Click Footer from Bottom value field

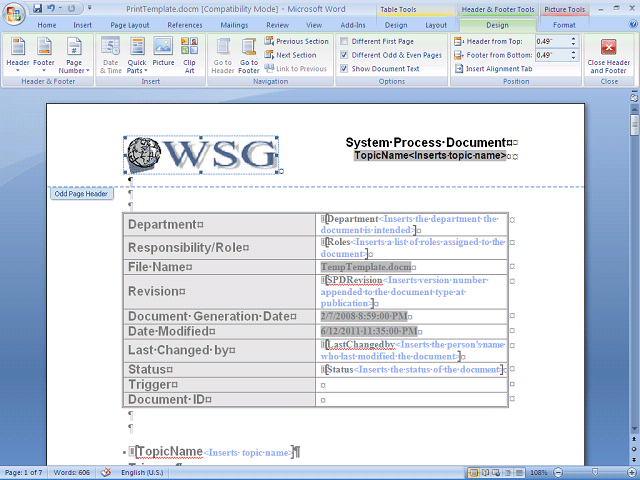point(551,55)
